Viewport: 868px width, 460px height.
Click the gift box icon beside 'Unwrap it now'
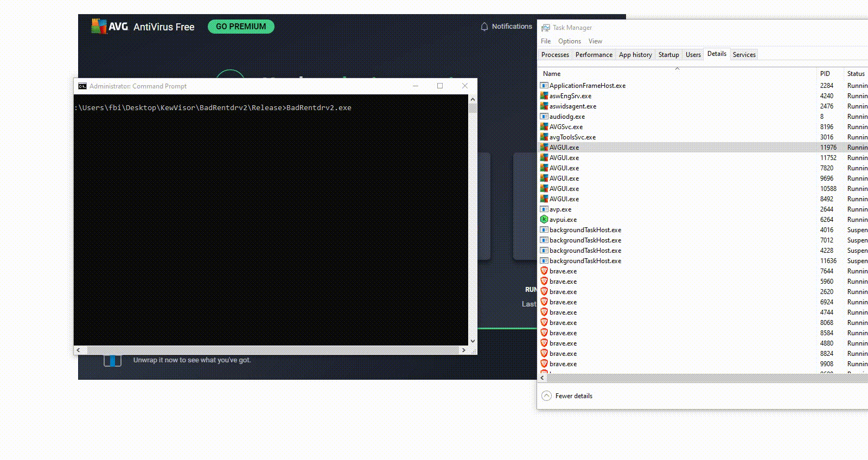coord(112,360)
